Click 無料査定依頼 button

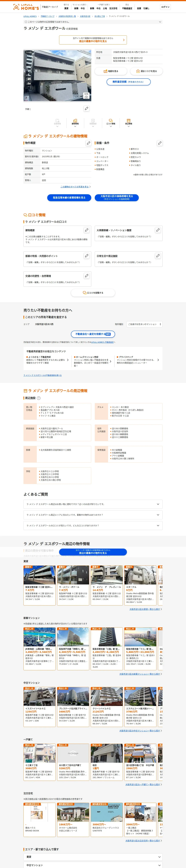128,82
